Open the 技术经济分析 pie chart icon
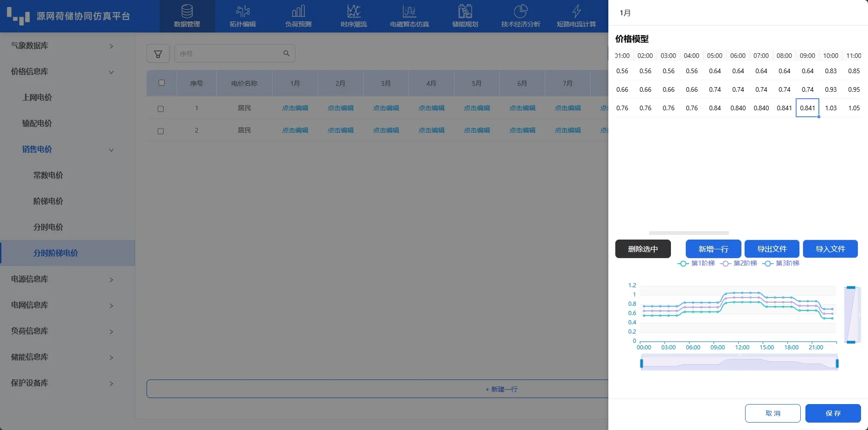The image size is (868, 430). pos(521,11)
